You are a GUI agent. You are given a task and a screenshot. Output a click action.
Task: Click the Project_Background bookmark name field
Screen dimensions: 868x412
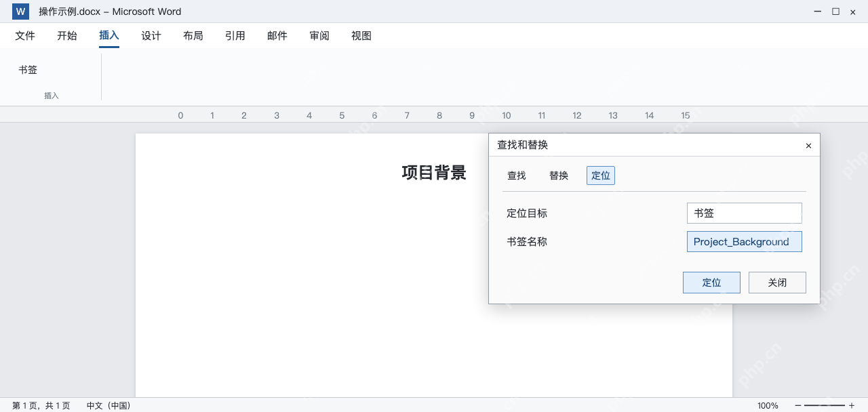click(745, 241)
